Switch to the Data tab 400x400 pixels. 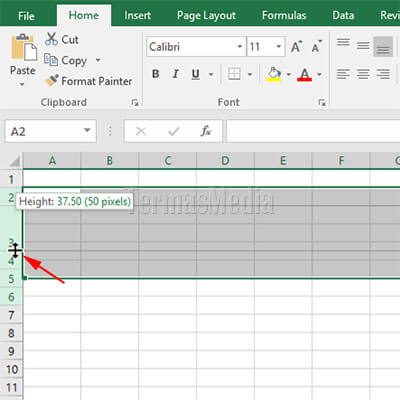tap(343, 15)
